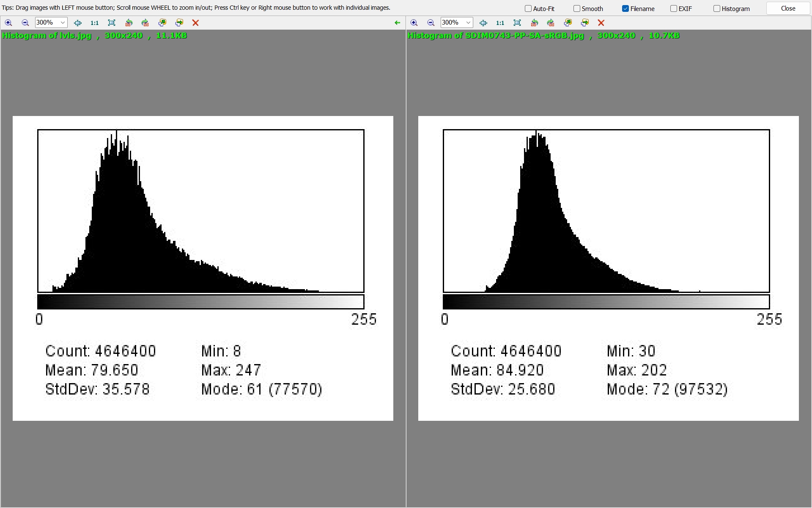Zoom out in the right image pane

point(431,23)
